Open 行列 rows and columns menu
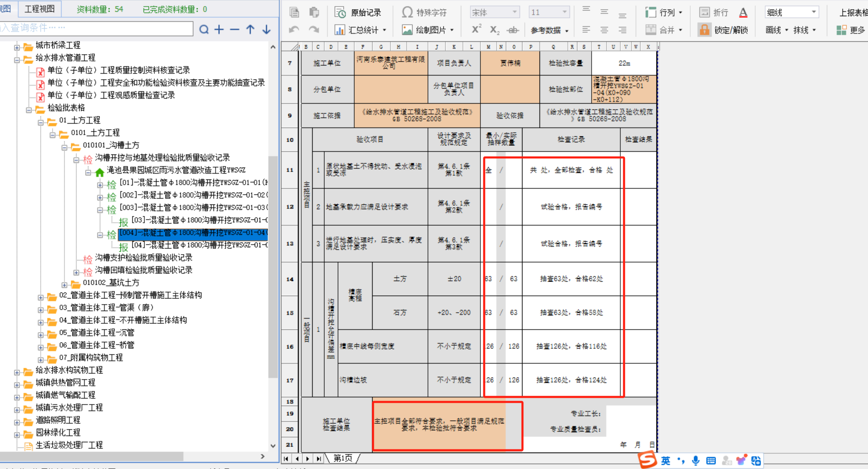Image resolution: width=868 pixels, height=469 pixels. 664,12
